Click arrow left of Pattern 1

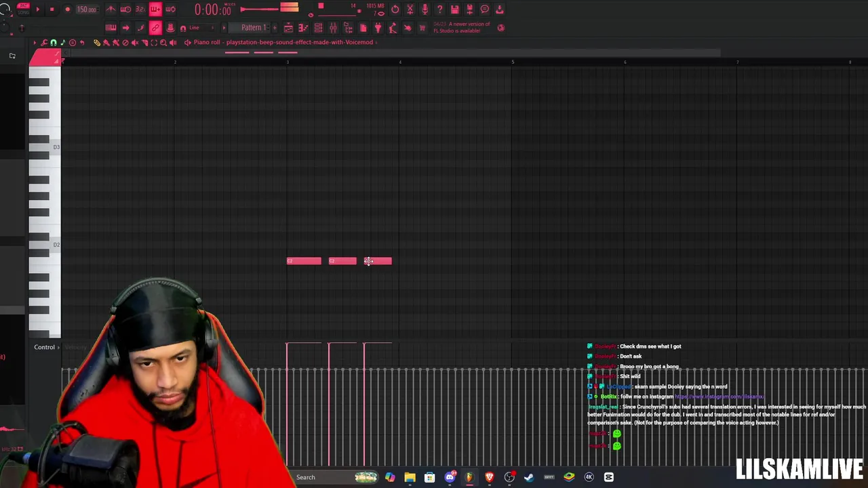224,28
